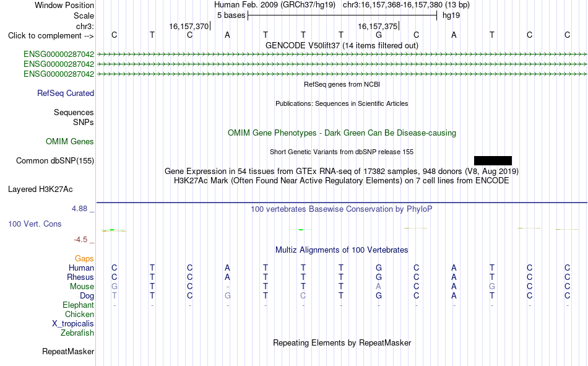Click the Rhesus species row label
Image resolution: width=588 pixels, height=366 pixels.
pyautogui.click(x=80, y=277)
